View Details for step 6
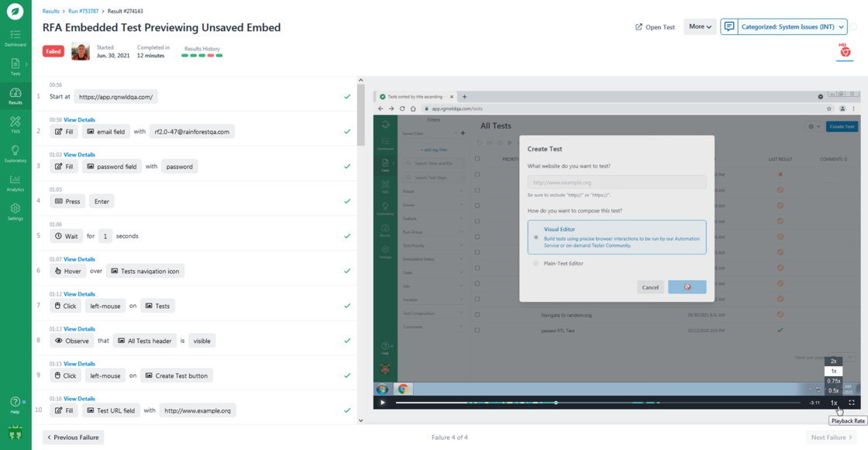This screenshot has width=868, height=450. [x=79, y=259]
